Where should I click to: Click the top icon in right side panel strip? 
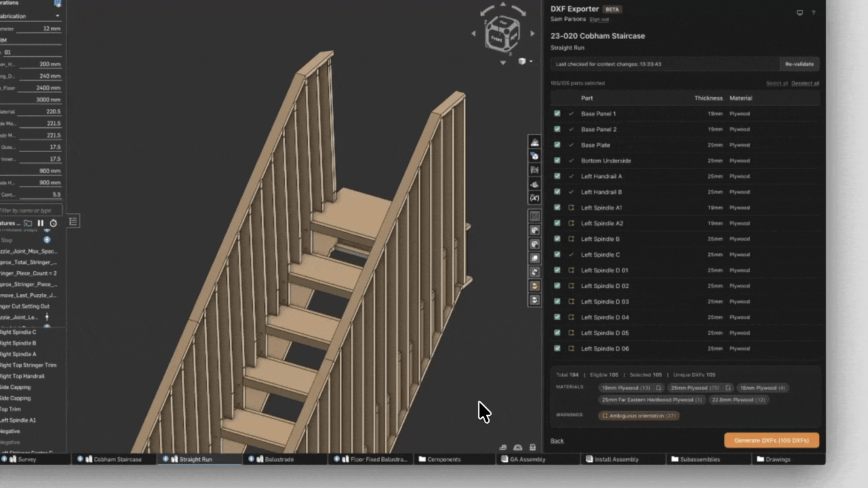coord(534,142)
